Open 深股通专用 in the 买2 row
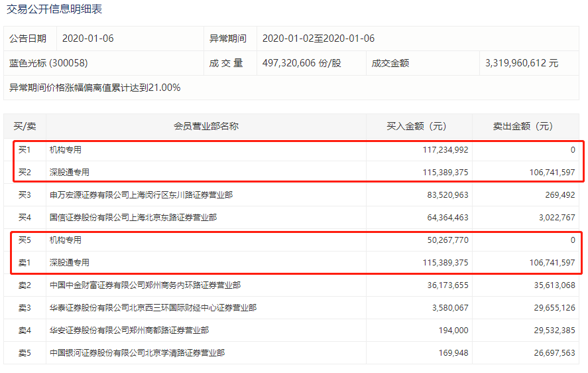This screenshot has height=373, width=588. tap(70, 173)
